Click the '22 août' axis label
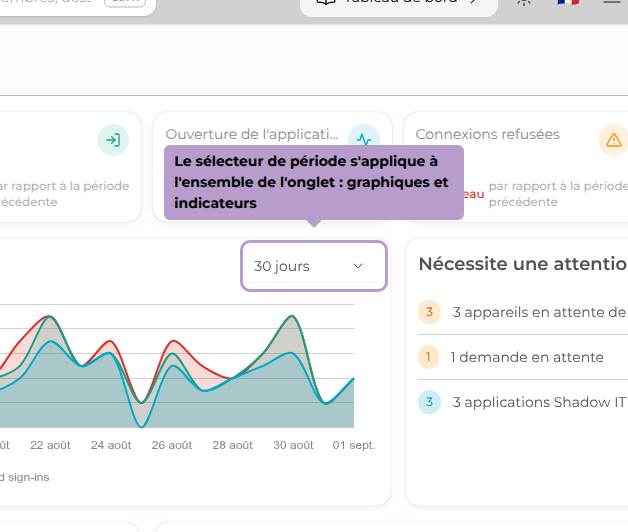 50,445
